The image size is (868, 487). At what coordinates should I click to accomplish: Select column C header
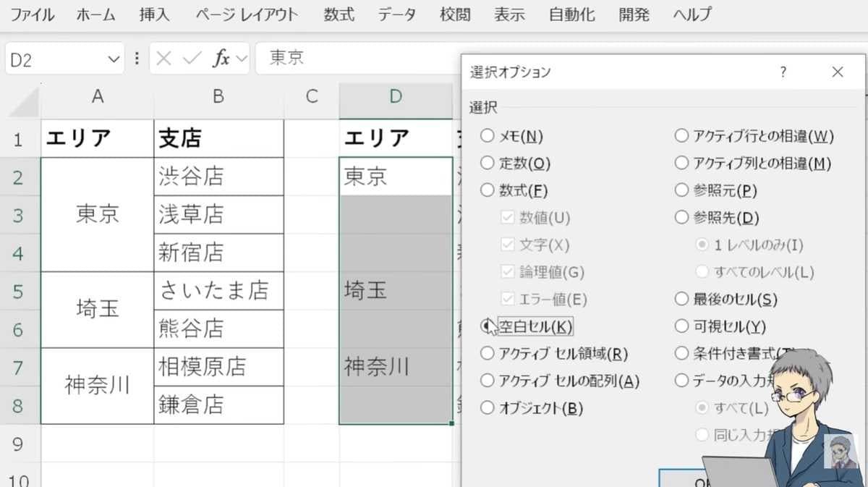click(x=311, y=96)
